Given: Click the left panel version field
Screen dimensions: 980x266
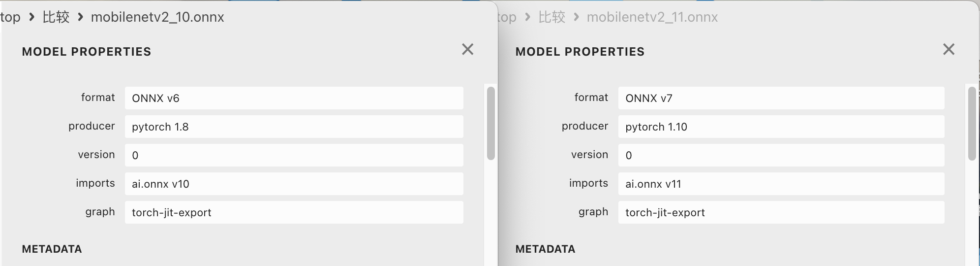Looking at the screenshot, I should pyautogui.click(x=294, y=155).
